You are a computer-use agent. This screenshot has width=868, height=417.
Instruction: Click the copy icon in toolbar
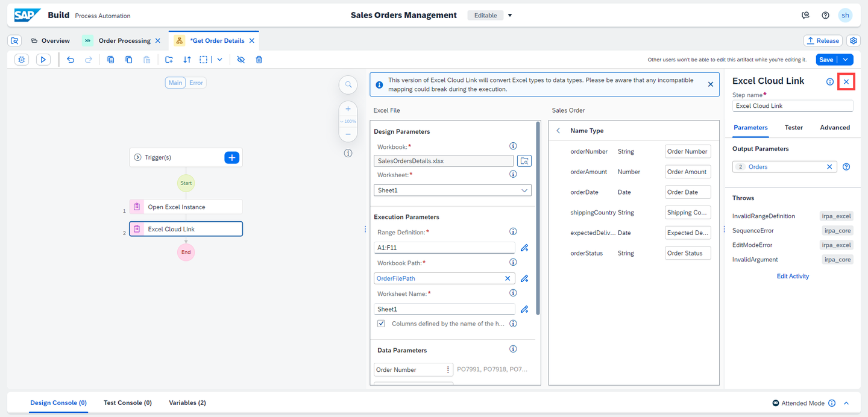click(x=129, y=60)
